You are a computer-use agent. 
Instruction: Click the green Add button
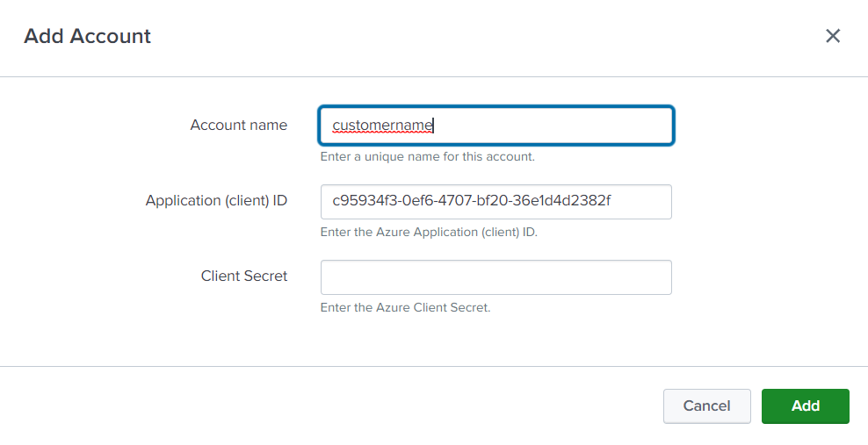click(x=805, y=406)
